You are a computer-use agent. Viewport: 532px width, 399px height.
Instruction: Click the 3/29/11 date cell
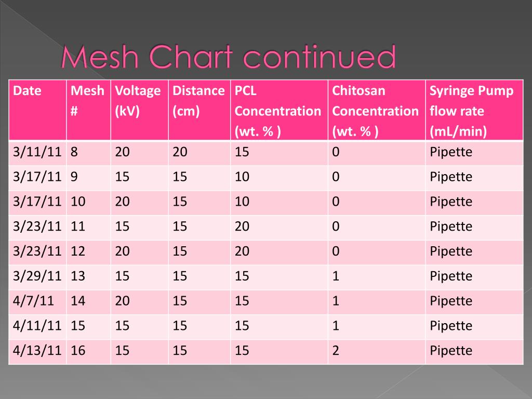[x=37, y=277]
